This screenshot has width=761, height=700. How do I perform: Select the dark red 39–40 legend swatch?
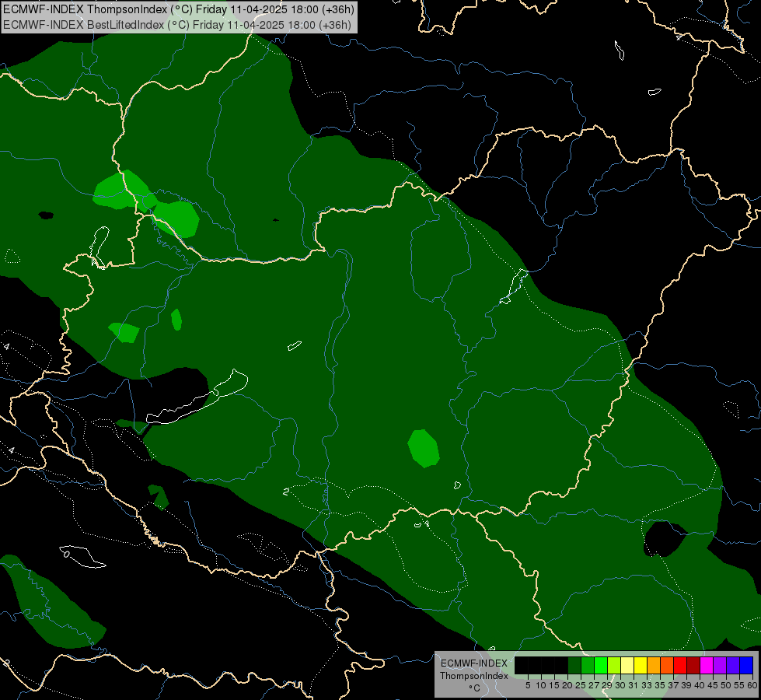point(693,665)
